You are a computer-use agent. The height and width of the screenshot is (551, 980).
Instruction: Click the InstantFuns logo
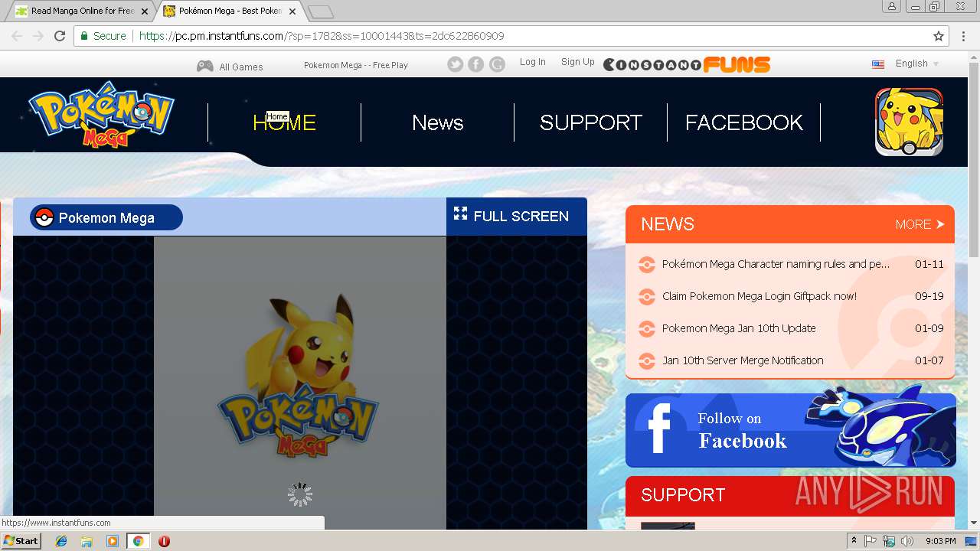(x=687, y=64)
